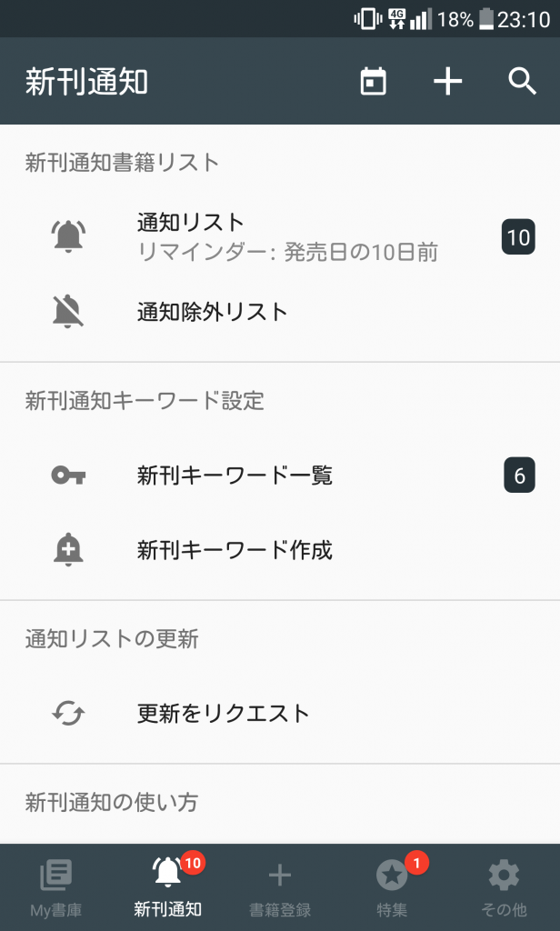Open the calendar icon in header
The height and width of the screenshot is (931, 560).
pyautogui.click(x=374, y=82)
